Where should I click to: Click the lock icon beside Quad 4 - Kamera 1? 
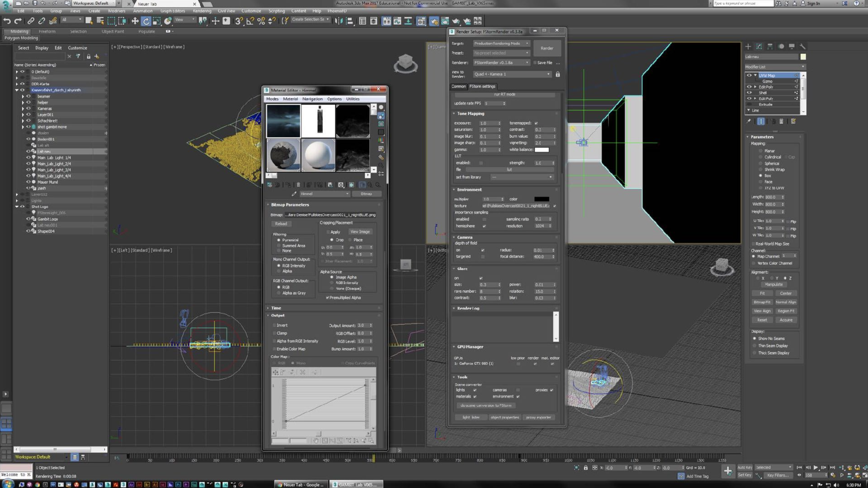558,74
